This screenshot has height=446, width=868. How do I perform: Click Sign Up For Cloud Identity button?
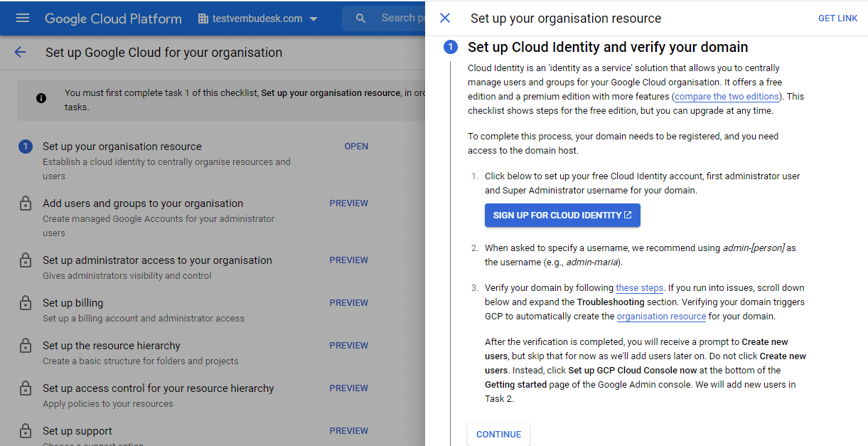562,216
